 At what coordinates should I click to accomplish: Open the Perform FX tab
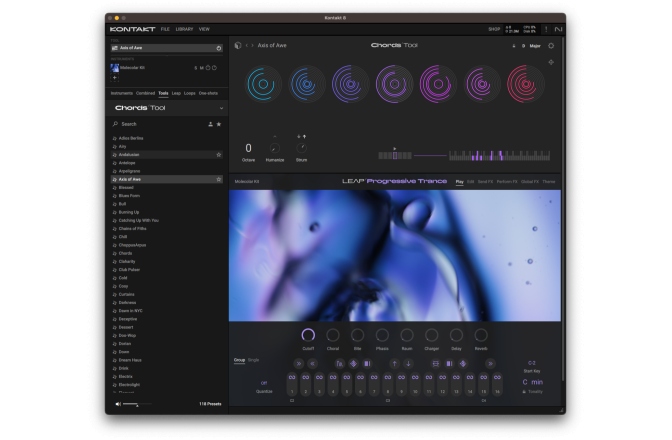click(x=507, y=182)
